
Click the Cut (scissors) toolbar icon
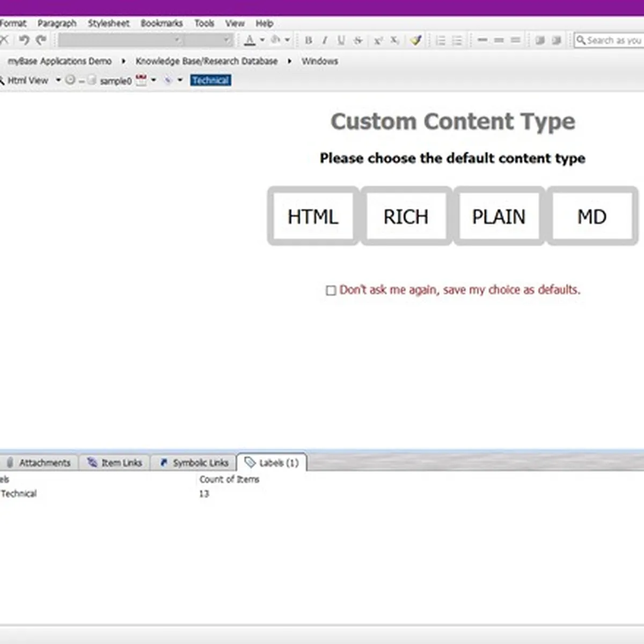pos(4,40)
